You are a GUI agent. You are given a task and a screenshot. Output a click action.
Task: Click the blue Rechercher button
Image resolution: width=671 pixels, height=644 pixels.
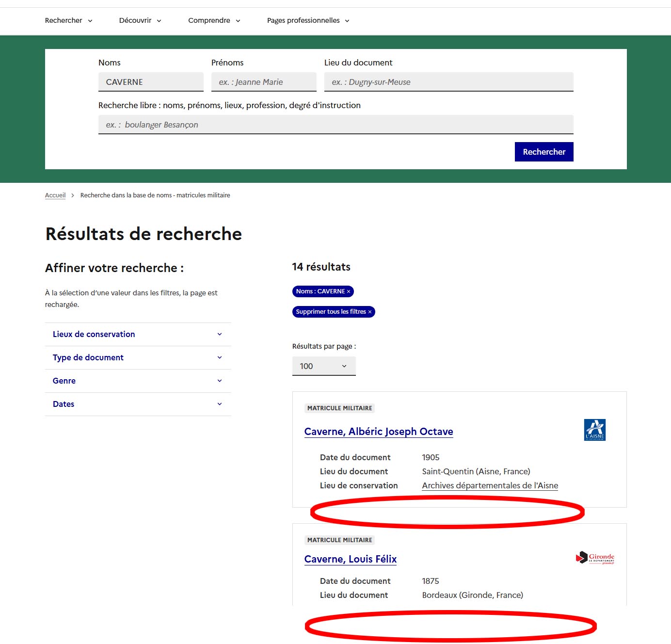point(543,151)
